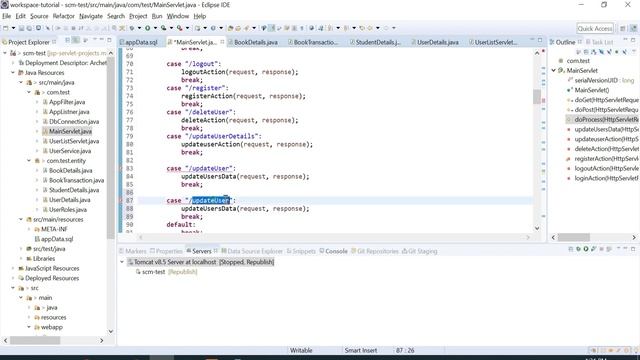Switch to the Console tab
This screenshot has width=640, height=360.
[x=333, y=251]
